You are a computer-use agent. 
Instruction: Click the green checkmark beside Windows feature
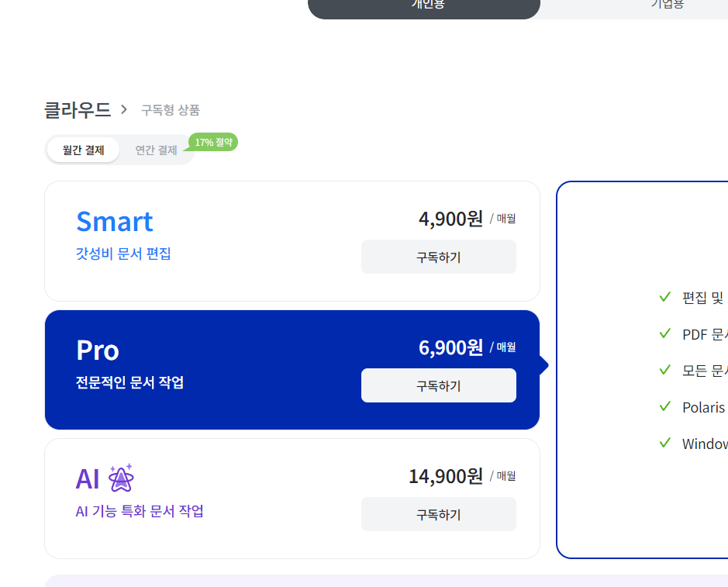(664, 443)
